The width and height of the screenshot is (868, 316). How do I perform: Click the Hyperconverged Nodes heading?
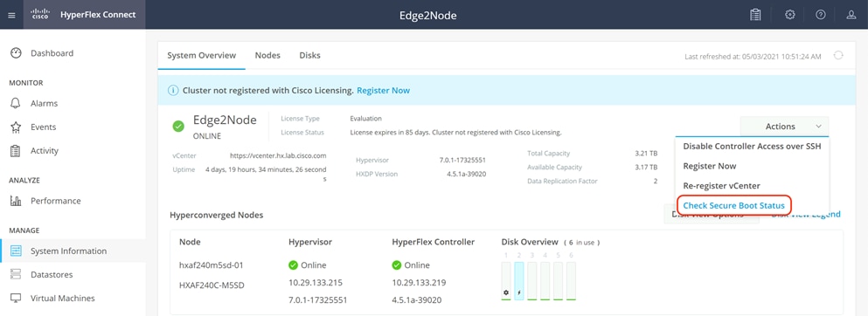(217, 215)
